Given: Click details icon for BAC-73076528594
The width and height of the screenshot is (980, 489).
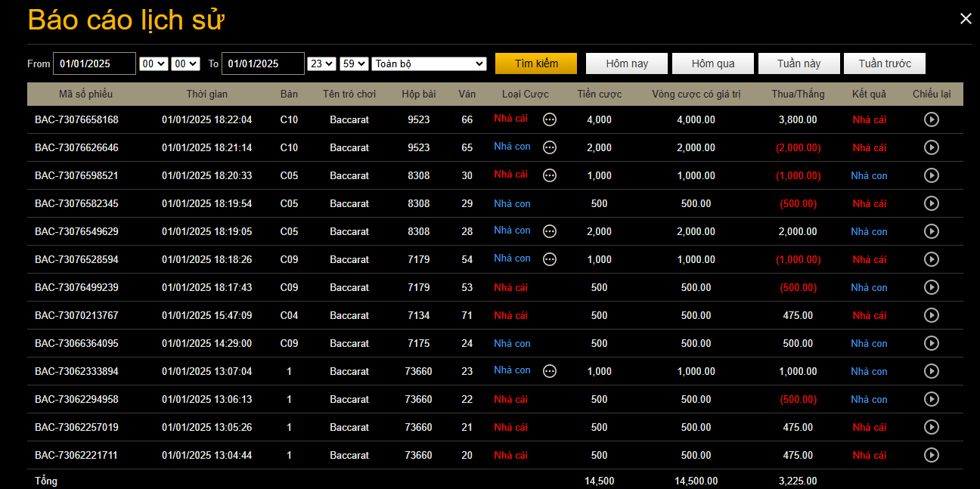Looking at the screenshot, I should tap(550, 259).
